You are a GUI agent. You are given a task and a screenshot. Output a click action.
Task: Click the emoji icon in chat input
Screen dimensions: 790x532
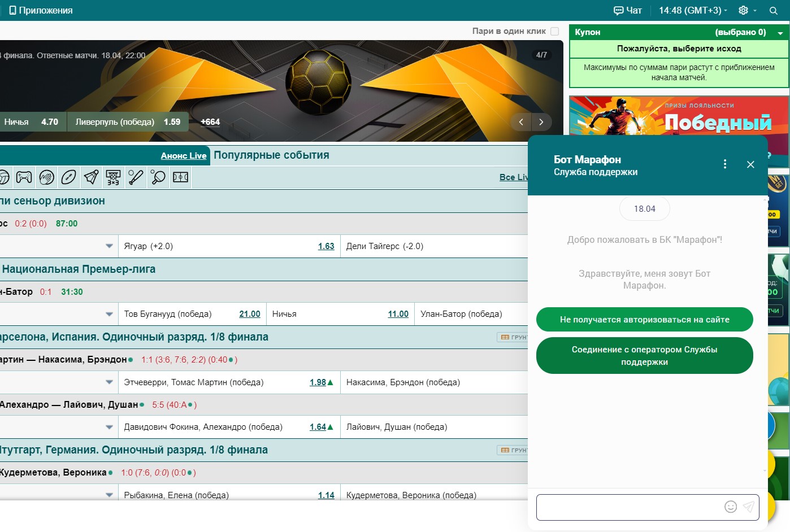[x=730, y=507]
